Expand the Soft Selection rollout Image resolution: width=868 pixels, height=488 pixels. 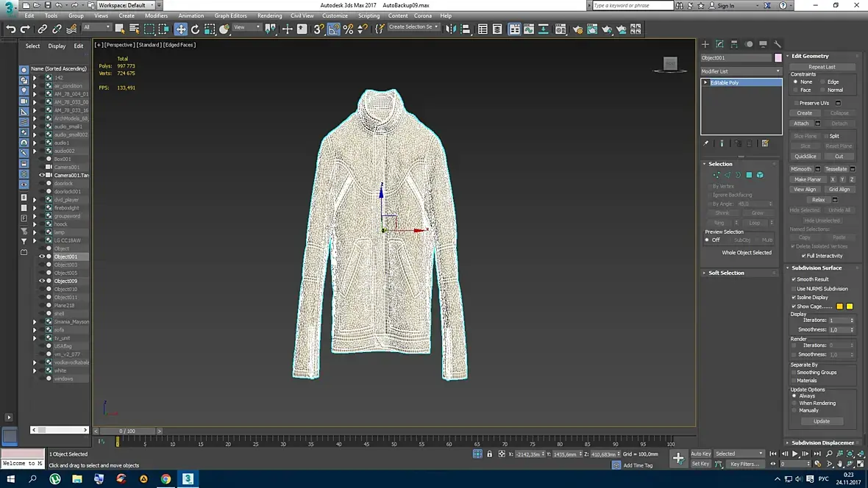pyautogui.click(x=726, y=273)
